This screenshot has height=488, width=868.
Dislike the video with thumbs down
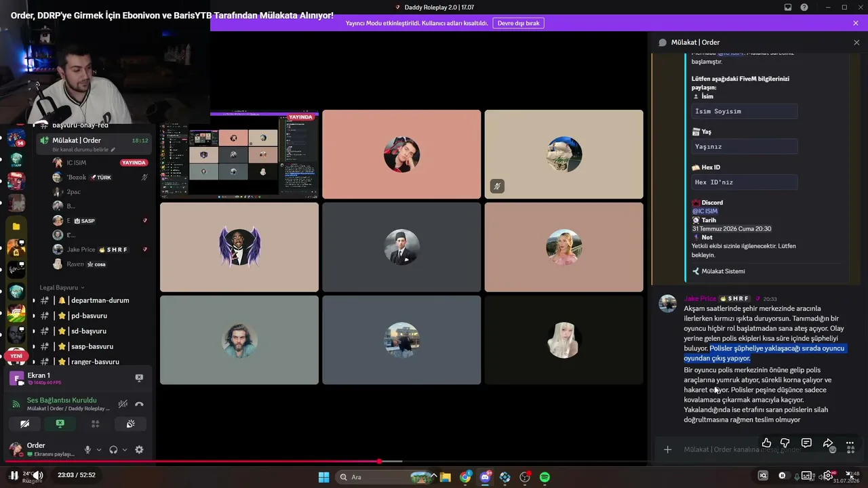785,443
